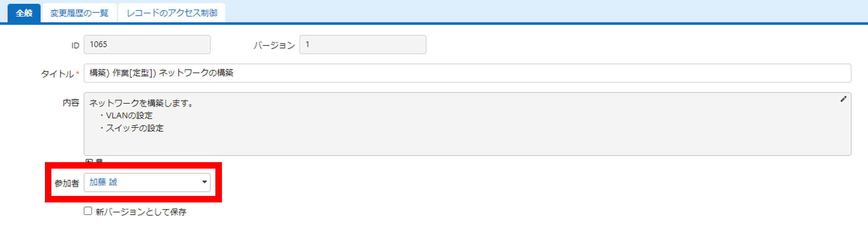Click the バージョン field label
Screen dimensions: 868x248
click(274, 45)
